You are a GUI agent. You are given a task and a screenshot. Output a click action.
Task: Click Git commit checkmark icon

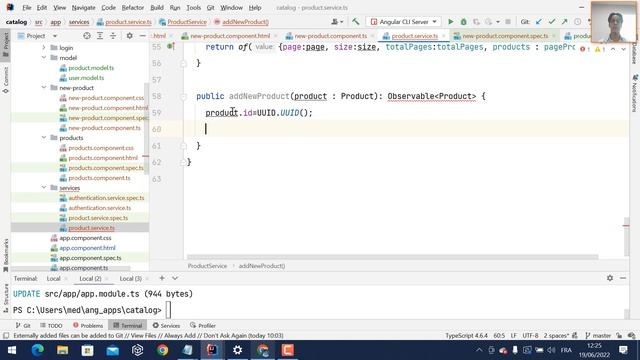(551, 22)
